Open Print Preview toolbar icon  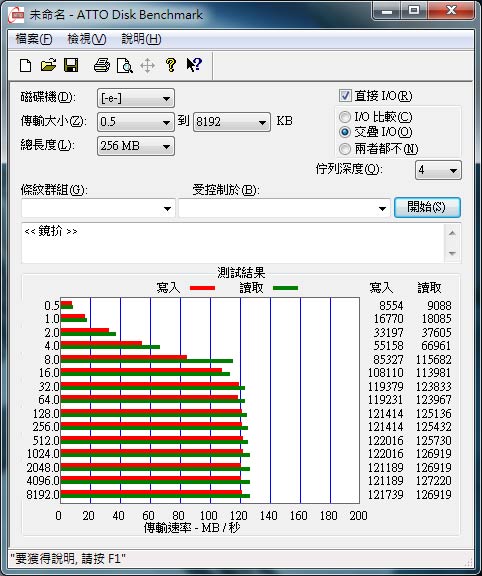click(x=125, y=66)
